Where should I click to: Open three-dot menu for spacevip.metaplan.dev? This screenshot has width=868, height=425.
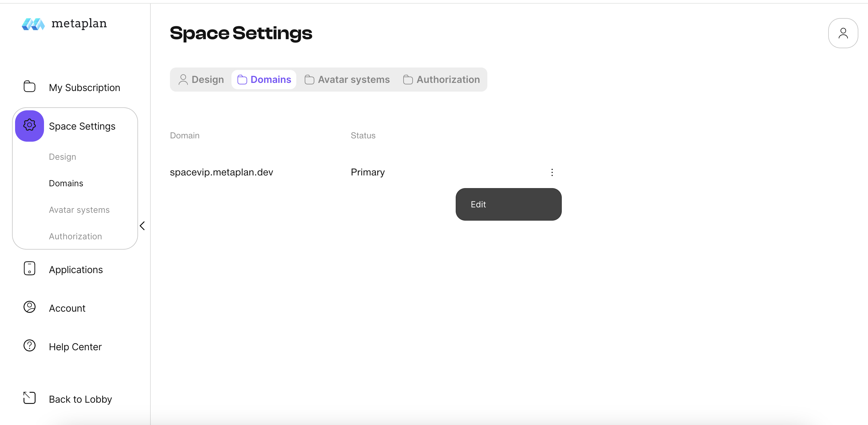pos(552,172)
